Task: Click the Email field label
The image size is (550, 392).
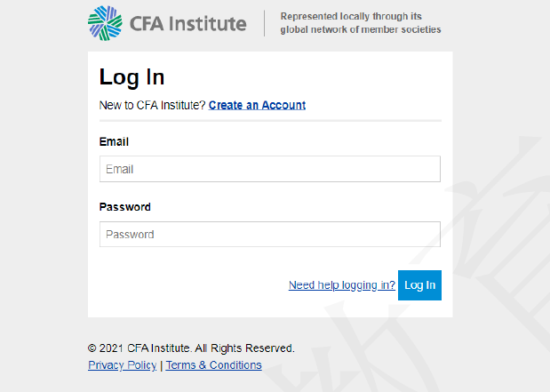Action: 114,141
